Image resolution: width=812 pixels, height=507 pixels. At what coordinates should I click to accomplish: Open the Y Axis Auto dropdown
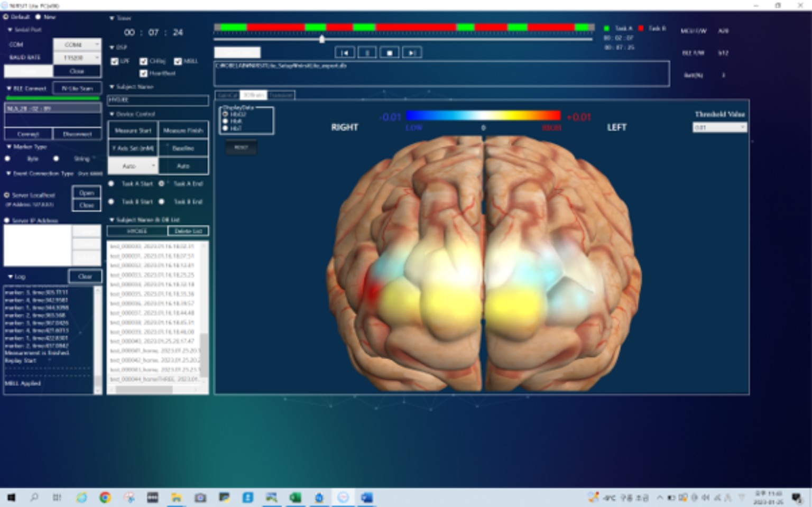(x=133, y=166)
